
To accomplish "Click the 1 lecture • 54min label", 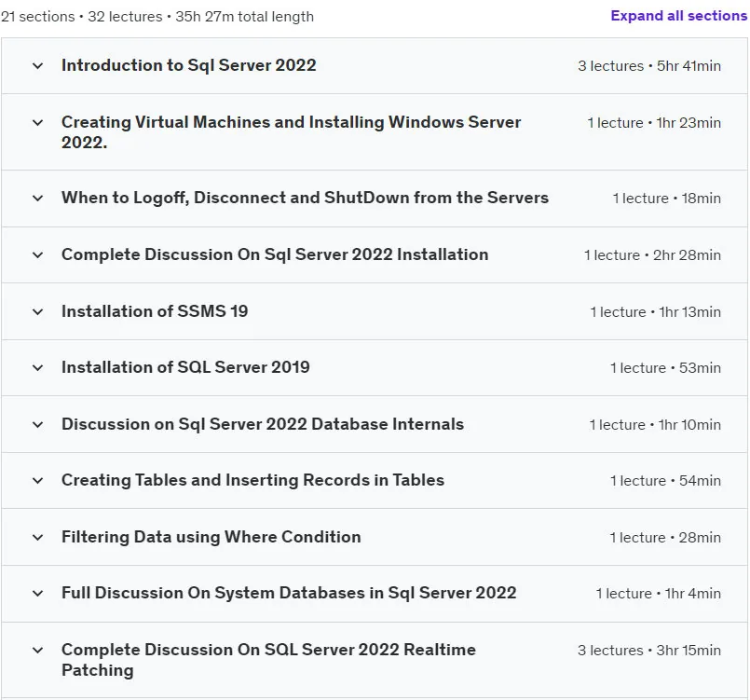I will [665, 481].
